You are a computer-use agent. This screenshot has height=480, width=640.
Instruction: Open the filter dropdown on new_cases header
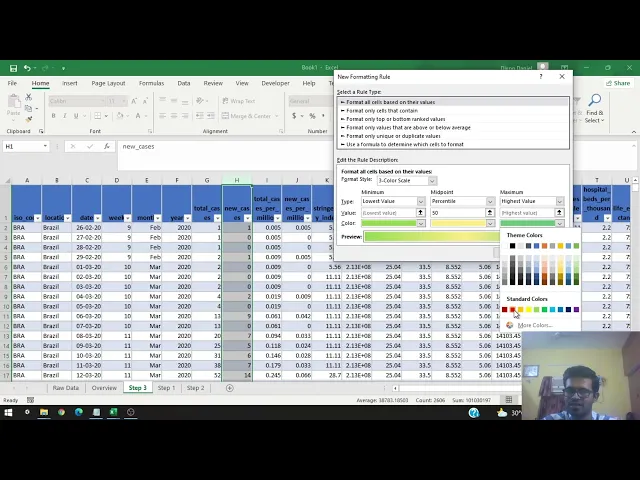[x=247, y=218]
